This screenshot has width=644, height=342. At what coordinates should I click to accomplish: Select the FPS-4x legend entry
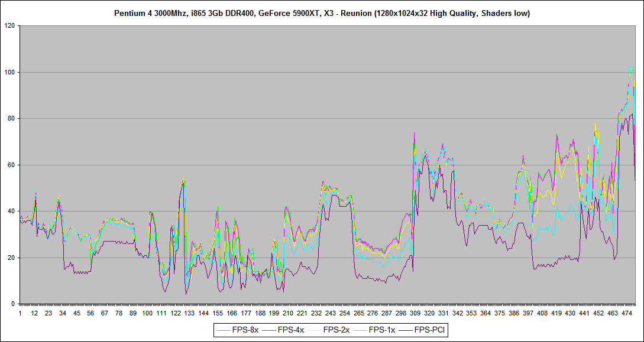click(x=291, y=331)
